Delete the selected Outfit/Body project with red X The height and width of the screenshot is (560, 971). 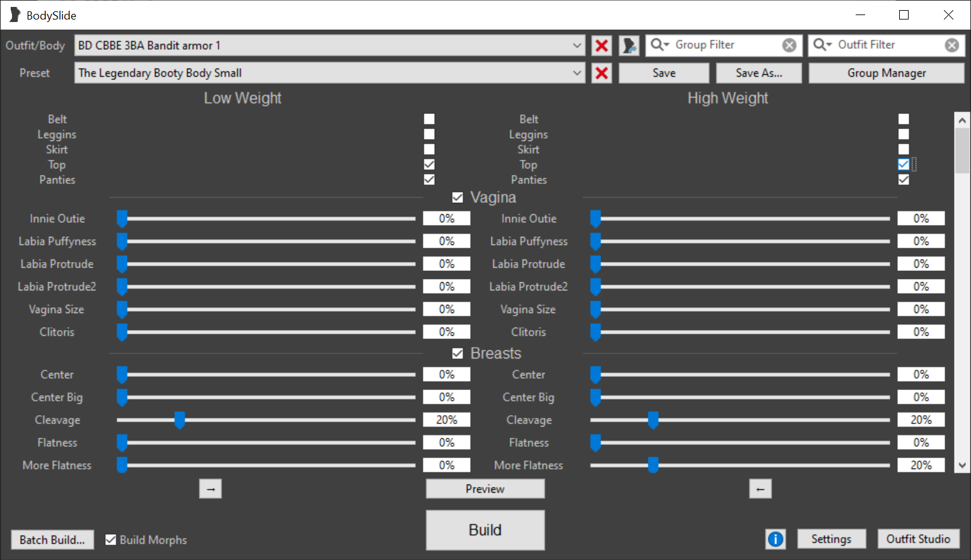tap(602, 45)
